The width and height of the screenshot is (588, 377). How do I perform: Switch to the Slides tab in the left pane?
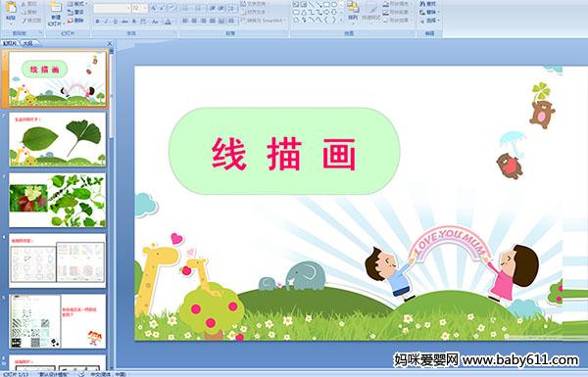[10, 43]
